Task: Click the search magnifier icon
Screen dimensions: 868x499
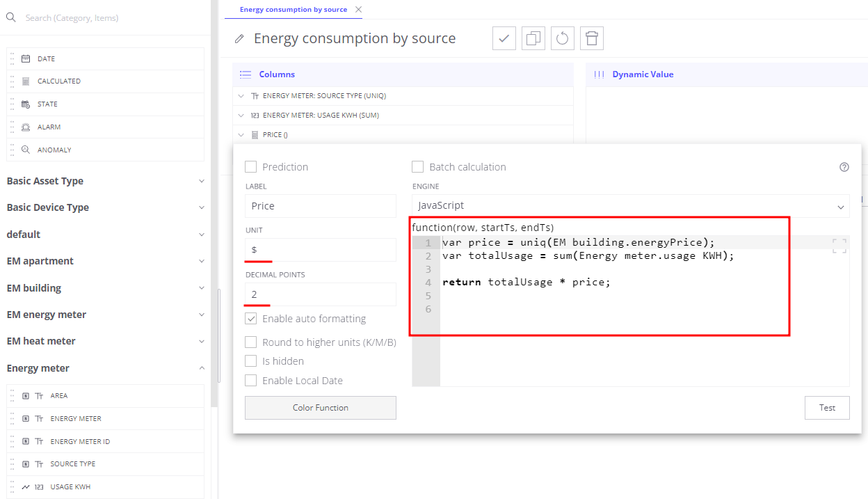Action: tap(11, 17)
